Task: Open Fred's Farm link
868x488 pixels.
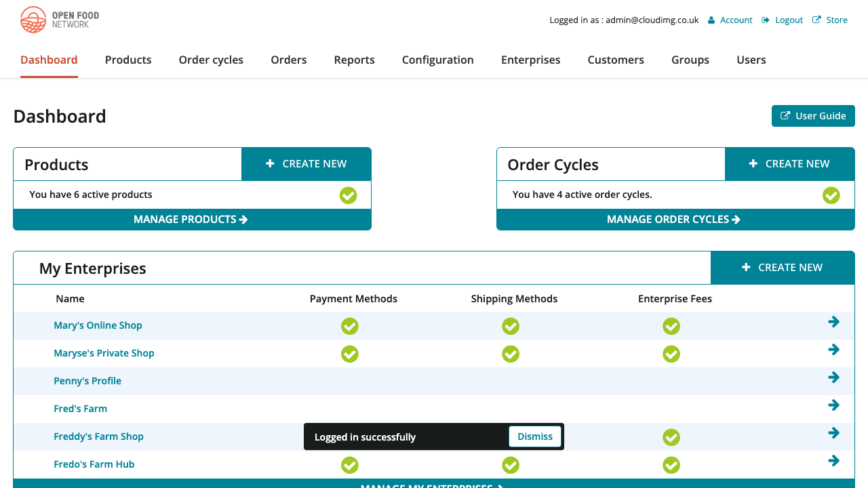Action: pyautogui.click(x=80, y=409)
